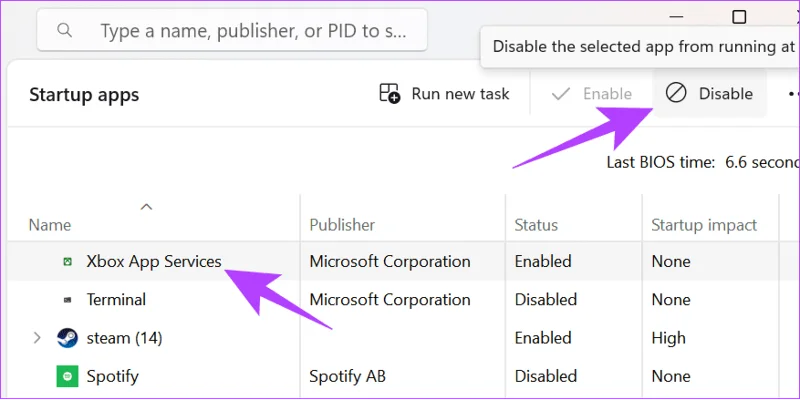Click the Run new task button label

(460, 94)
